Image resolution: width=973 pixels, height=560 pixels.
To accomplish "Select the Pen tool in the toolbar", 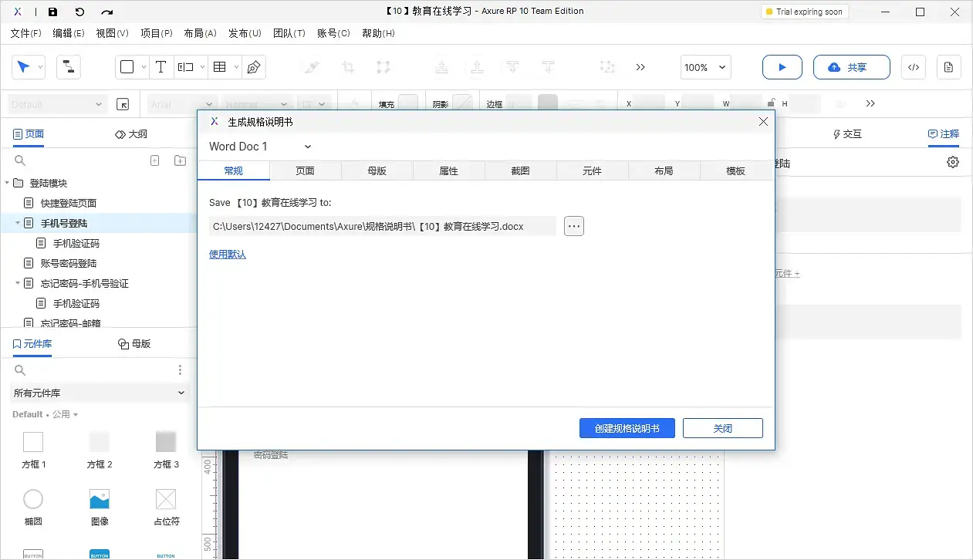I will pyautogui.click(x=253, y=67).
